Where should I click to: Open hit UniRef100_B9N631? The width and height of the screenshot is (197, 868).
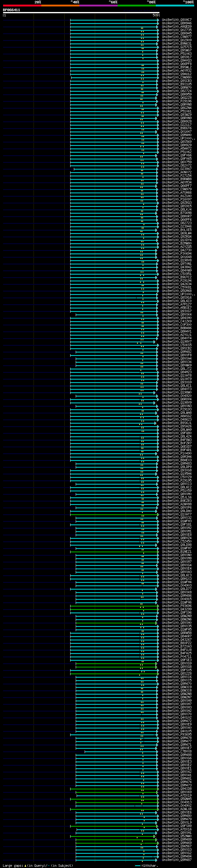pos(176,43)
